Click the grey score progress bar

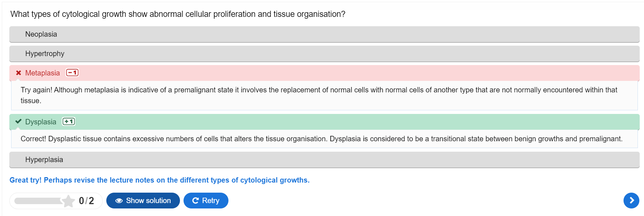38,201
